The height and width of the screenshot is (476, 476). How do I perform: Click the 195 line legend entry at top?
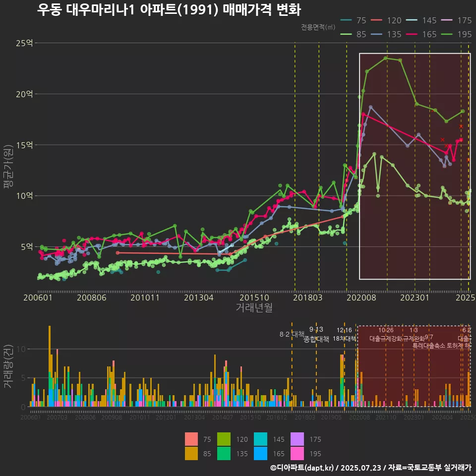coord(457,34)
